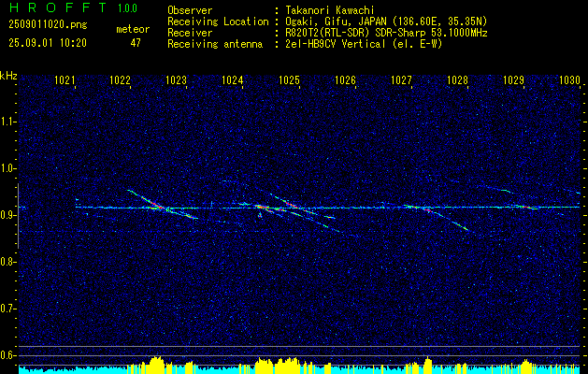This screenshot has height=374, width=588.
Task: Click the Observer field label
Action: pos(190,10)
